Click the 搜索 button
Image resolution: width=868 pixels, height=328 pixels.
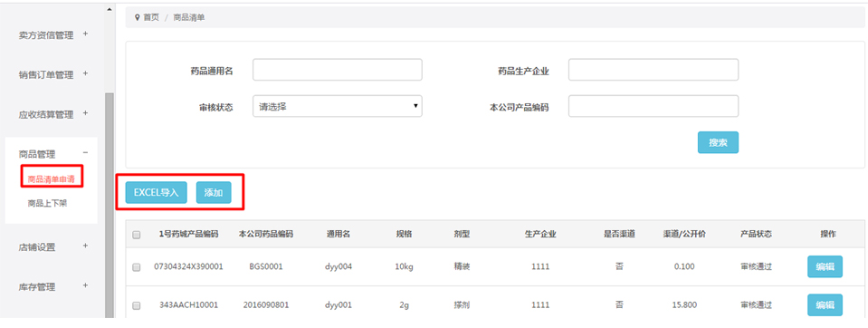[x=718, y=142]
